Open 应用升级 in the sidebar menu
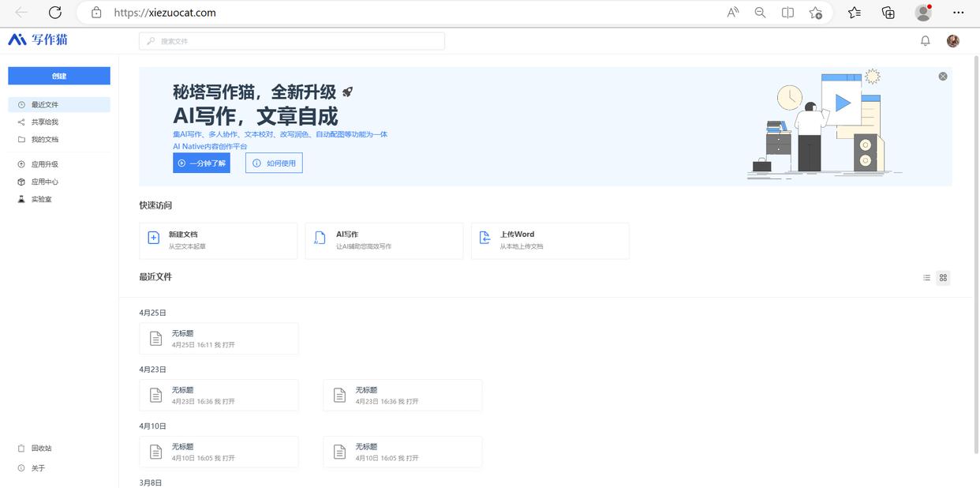Viewport: 980px width, 488px height. point(44,164)
